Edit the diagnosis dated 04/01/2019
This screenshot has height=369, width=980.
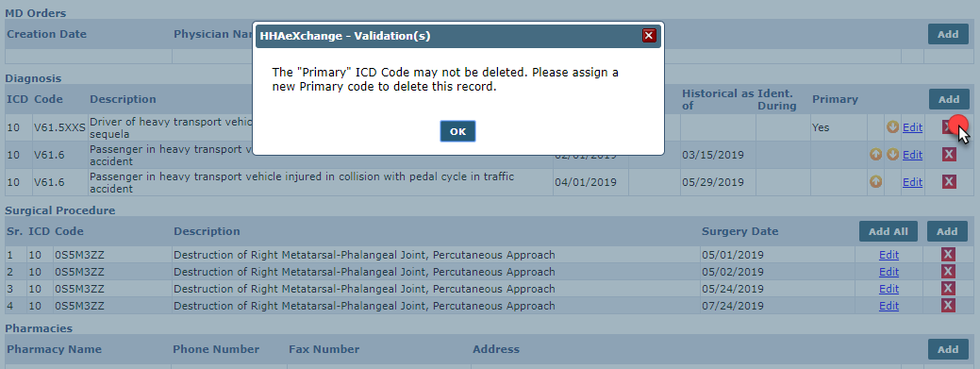tap(912, 182)
